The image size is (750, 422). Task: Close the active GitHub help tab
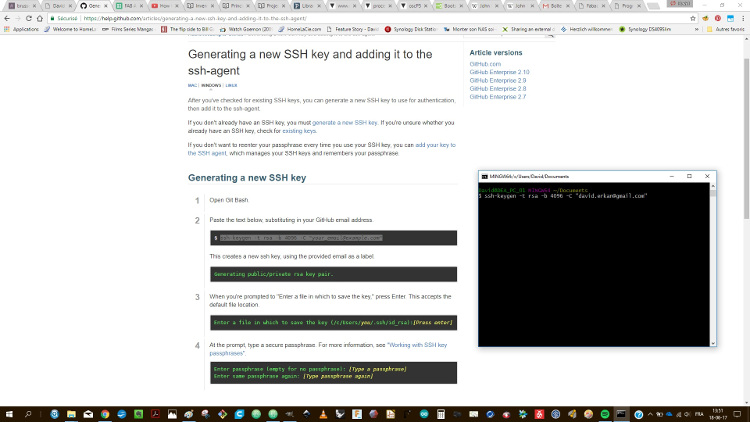(x=106, y=6)
